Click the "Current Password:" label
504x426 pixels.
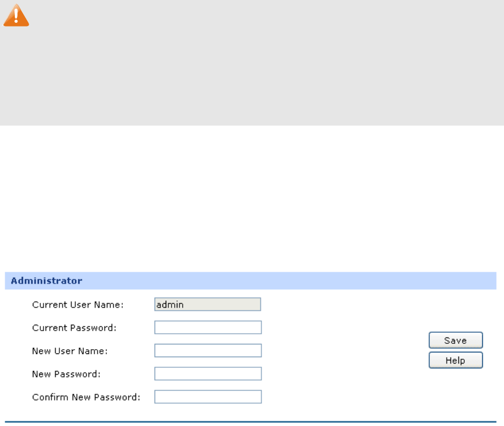pos(74,328)
